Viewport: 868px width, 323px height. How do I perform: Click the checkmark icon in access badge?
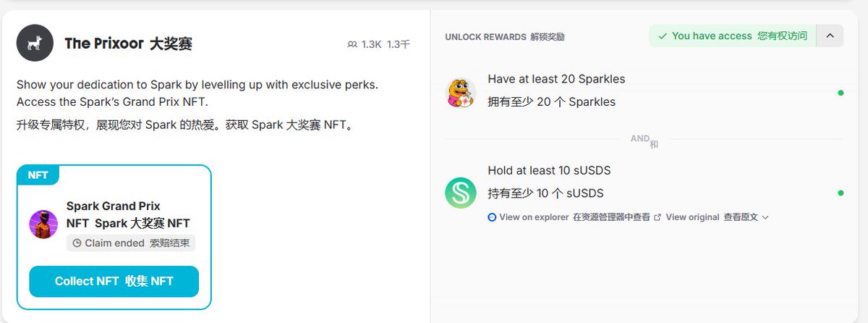pos(662,36)
